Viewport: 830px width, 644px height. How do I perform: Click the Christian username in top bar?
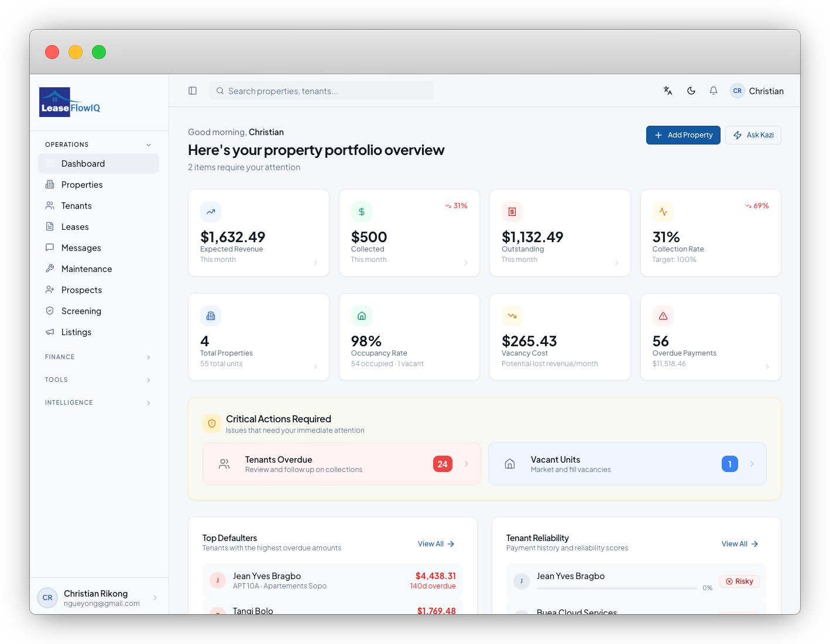point(766,91)
